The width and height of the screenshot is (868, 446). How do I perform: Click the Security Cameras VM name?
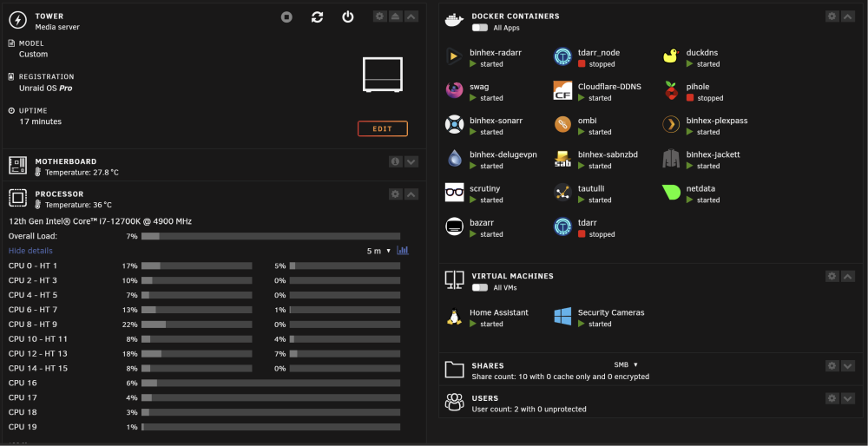click(x=611, y=312)
